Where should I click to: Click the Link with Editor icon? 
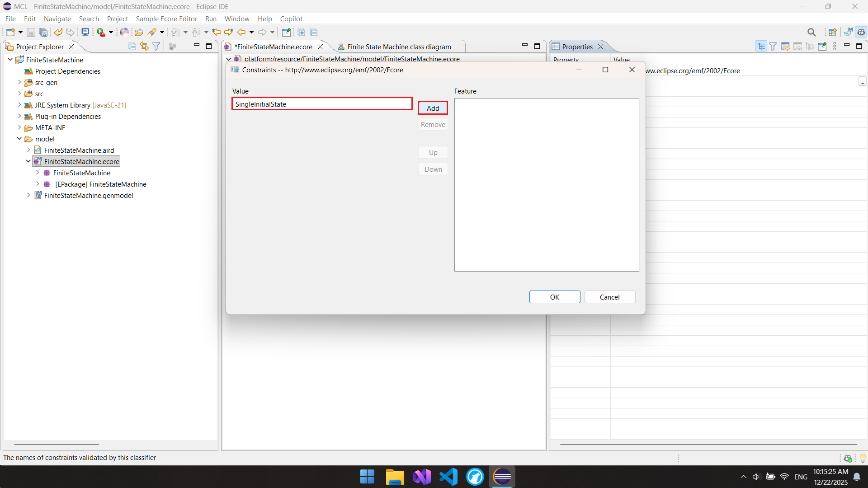coord(144,47)
